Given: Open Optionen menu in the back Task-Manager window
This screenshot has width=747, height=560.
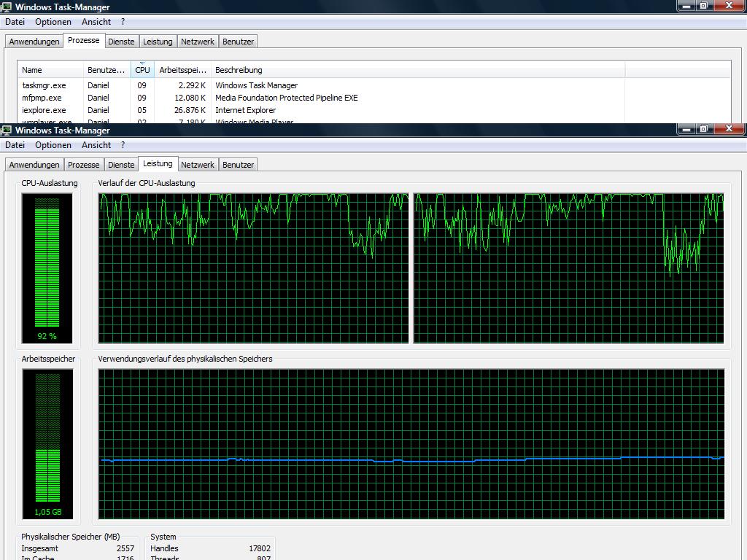Looking at the screenshot, I should click(53, 22).
